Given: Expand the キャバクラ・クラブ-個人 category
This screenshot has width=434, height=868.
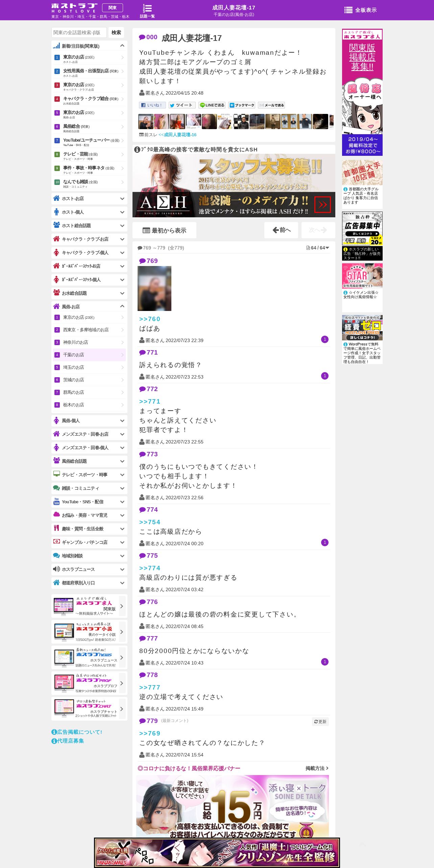Looking at the screenshot, I should tap(89, 252).
